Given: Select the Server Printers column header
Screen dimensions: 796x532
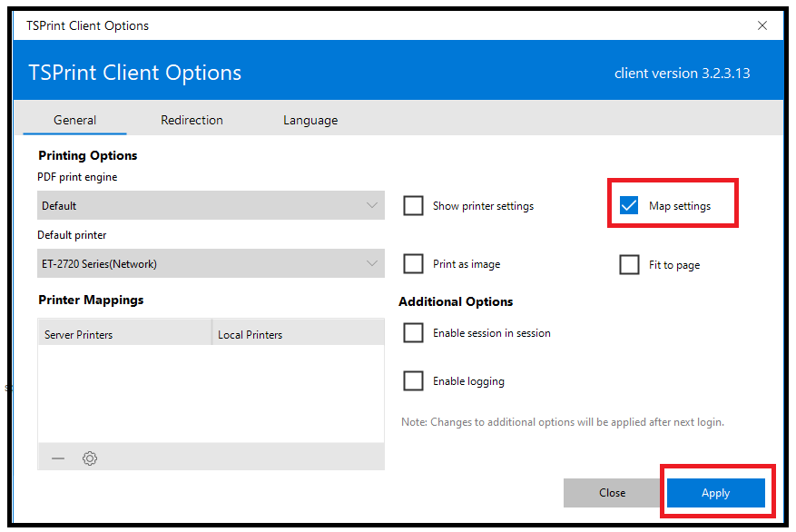Looking at the screenshot, I should 125,332.
